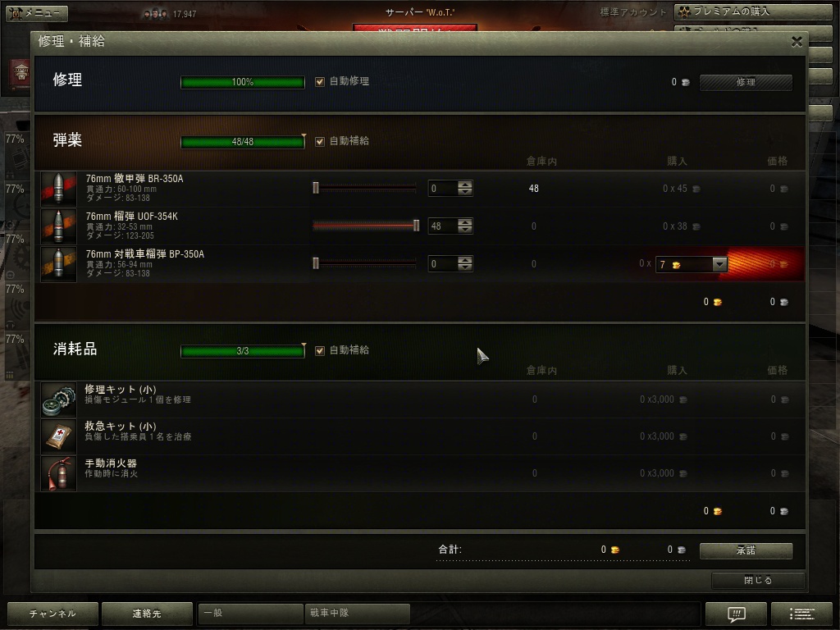Decrease UOF-354K shell count with down arrow

465,230
